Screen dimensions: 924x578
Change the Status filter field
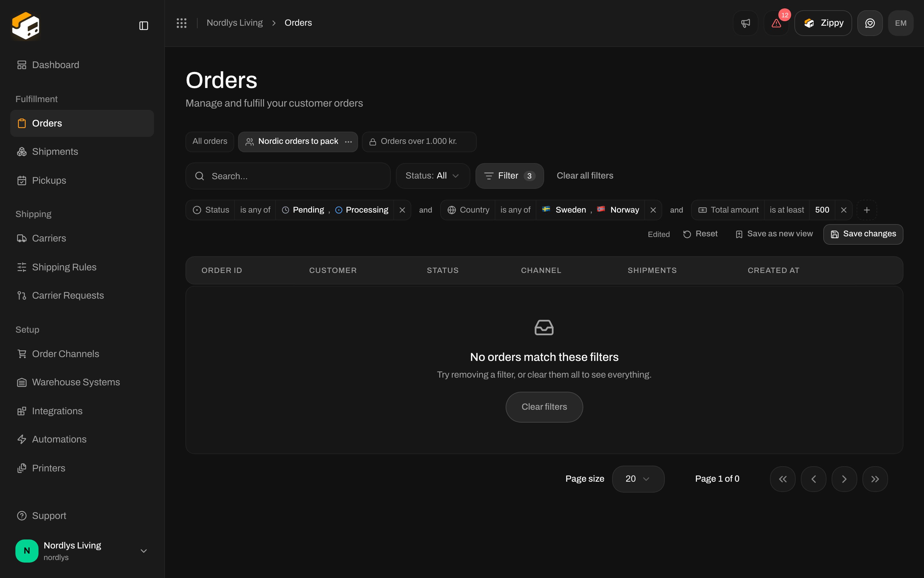pos(210,210)
